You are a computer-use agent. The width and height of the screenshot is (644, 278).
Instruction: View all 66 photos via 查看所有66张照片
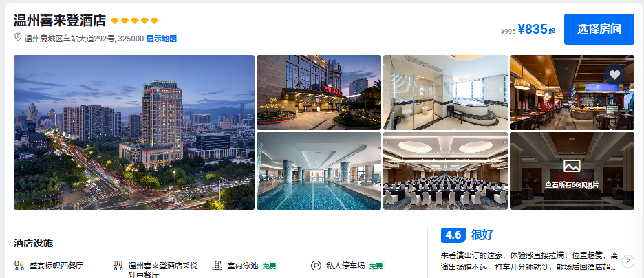point(572,185)
